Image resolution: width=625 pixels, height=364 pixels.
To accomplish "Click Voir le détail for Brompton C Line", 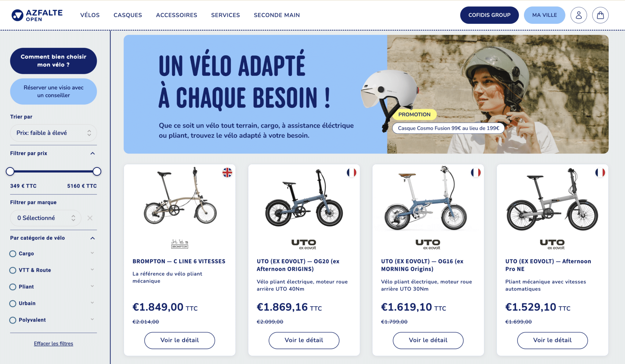I will (x=179, y=340).
